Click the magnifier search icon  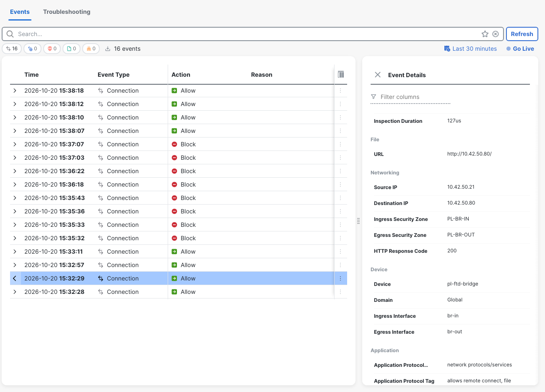pos(10,34)
